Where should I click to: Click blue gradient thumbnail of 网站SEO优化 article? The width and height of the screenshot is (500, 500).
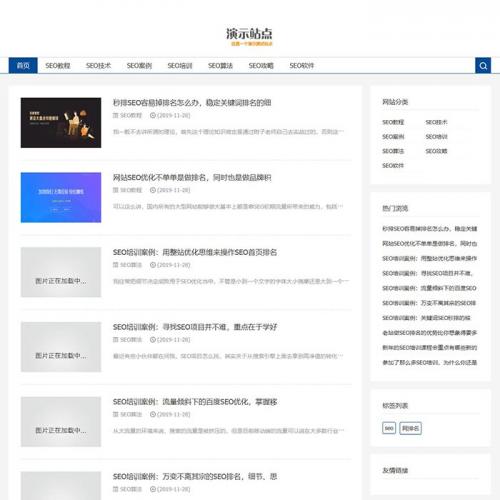[61, 197]
